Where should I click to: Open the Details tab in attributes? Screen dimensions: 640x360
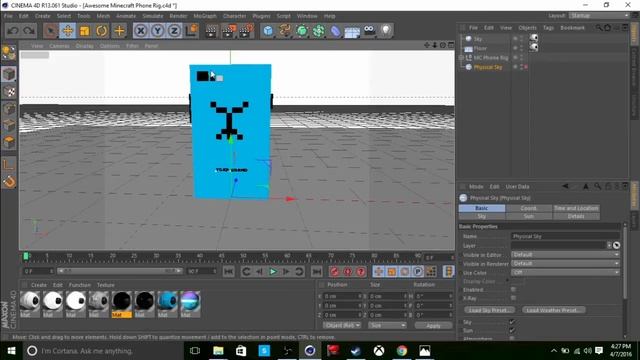576,216
